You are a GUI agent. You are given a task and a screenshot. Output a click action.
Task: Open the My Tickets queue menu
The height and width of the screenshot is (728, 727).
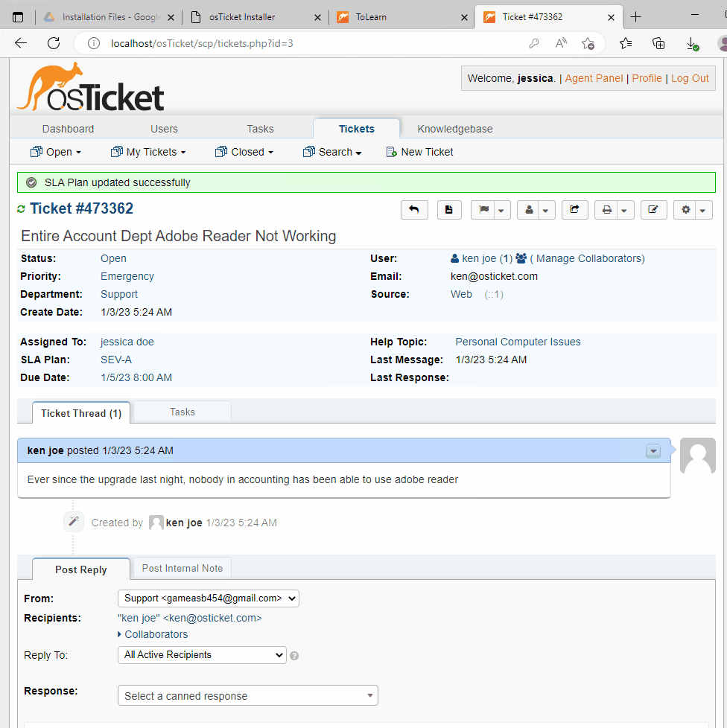point(148,152)
